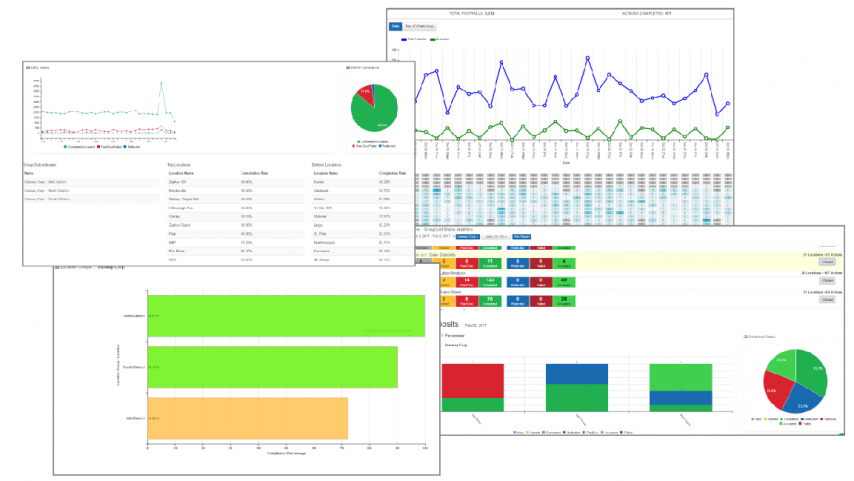Click the Past Due 14 tile in Labor Analysis

(466, 282)
